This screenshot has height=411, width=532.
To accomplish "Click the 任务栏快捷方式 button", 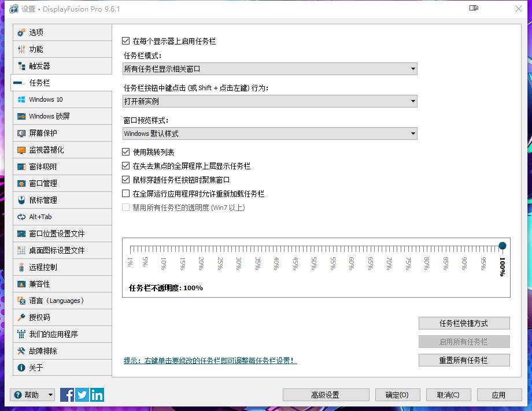I will 464,323.
